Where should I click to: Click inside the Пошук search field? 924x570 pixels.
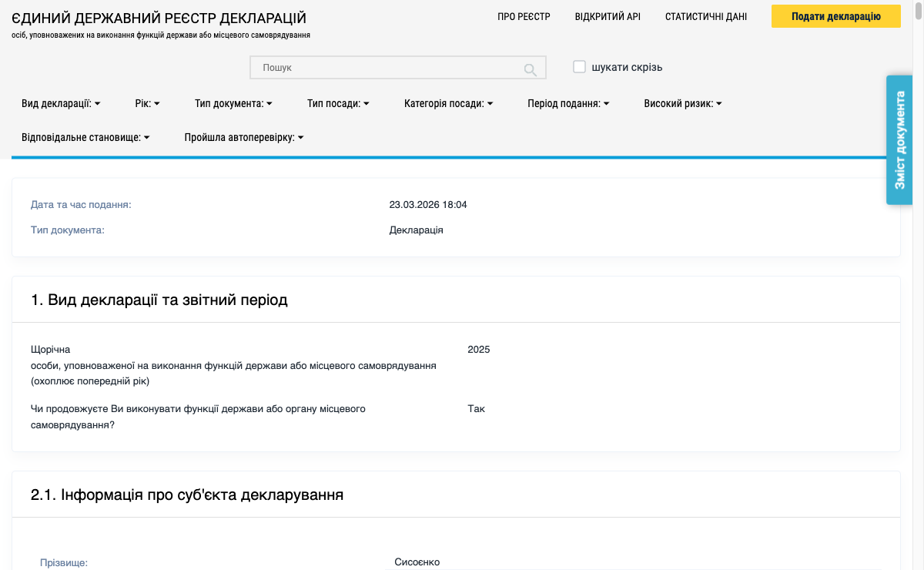pyautogui.click(x=385, y=67)
